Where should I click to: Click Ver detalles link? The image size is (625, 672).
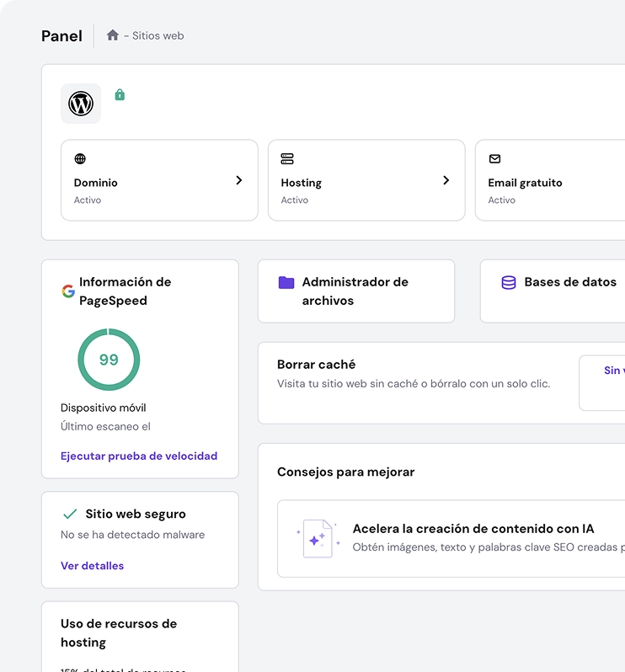pos(92,566)
